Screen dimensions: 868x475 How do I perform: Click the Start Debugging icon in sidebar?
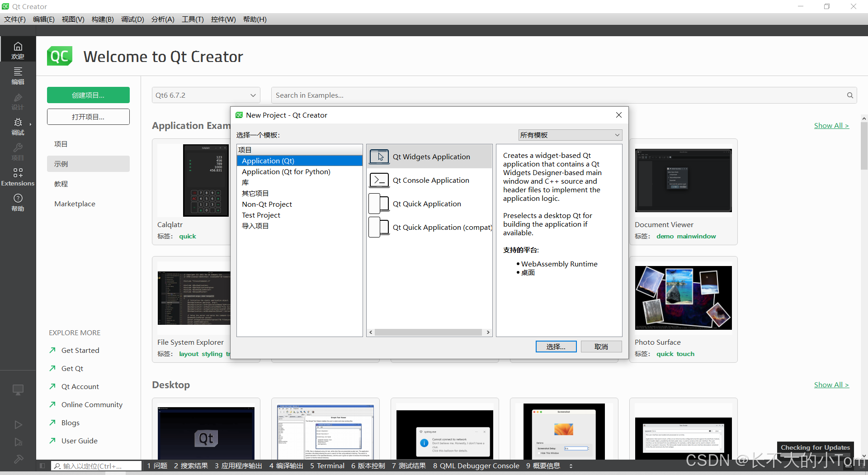click(18, 442)
